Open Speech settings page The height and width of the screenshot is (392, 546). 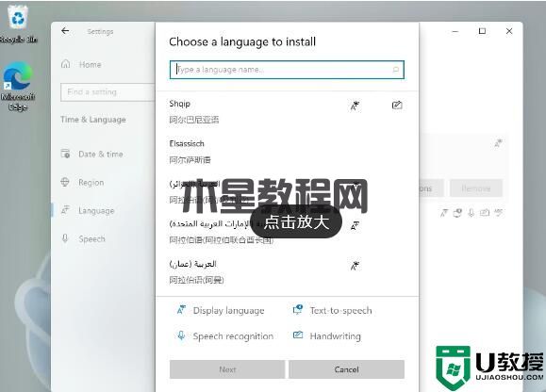pyautogui.click(x=91, y=239)
